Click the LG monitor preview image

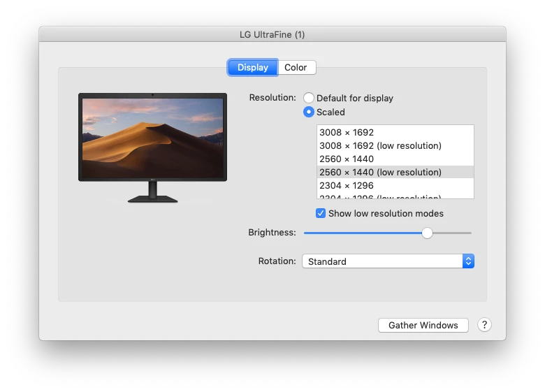point(152,147)
